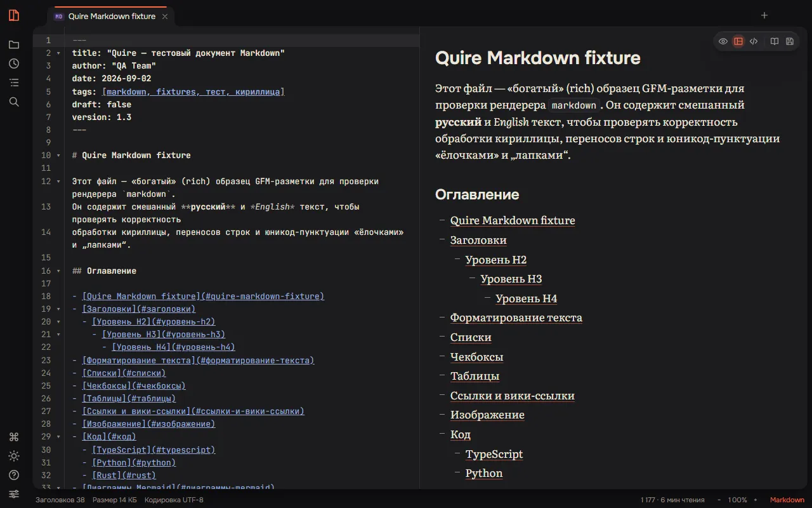Click 'Кодировка UTF-8' encoding status
This screenshot has height=508, width=812.
click(x=174, y=500)
